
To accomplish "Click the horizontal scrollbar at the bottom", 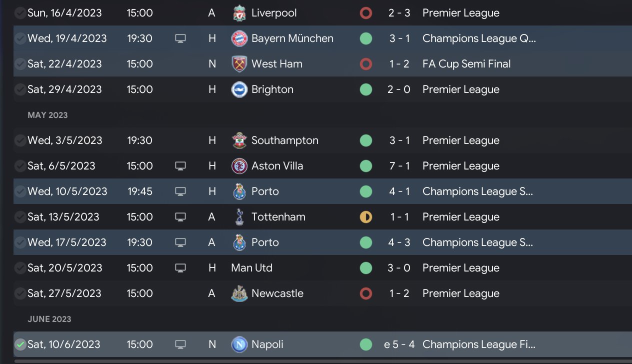I will 320,361.
